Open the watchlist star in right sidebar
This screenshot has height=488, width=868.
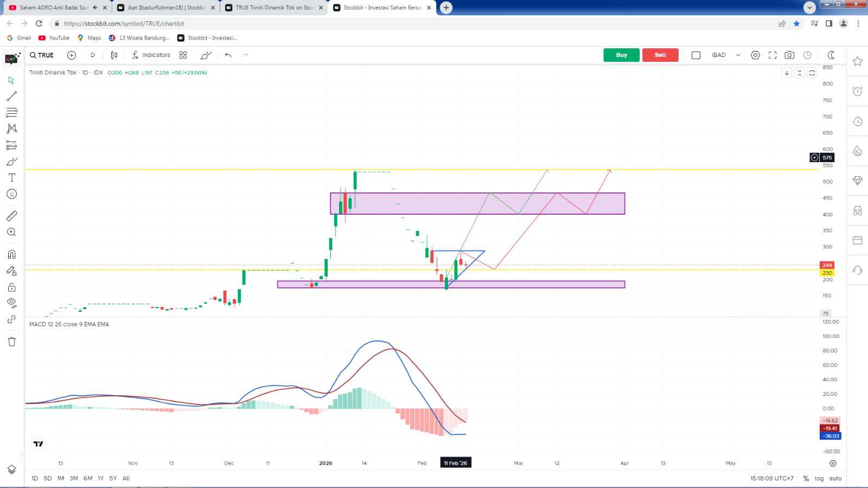tap(858, 61)
